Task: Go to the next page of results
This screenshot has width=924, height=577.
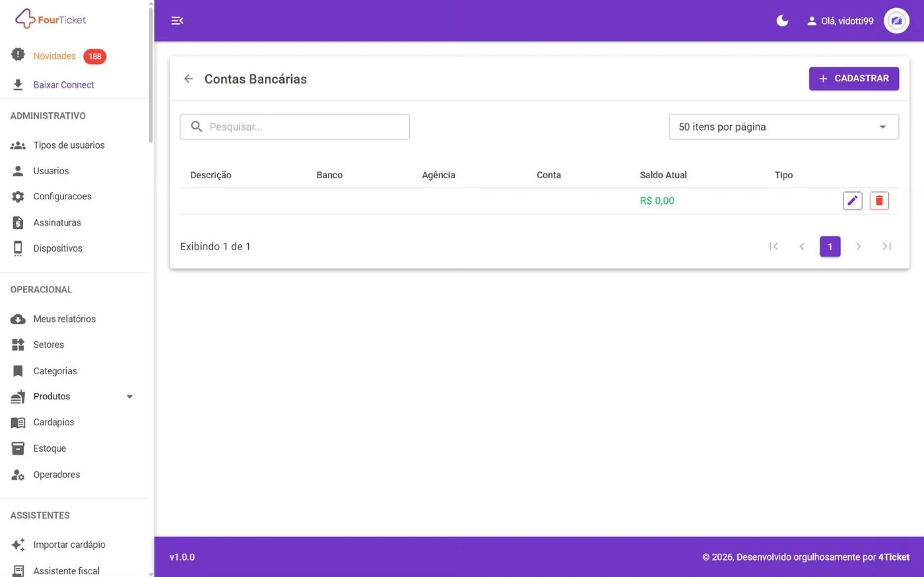Action: click(858, 246)
